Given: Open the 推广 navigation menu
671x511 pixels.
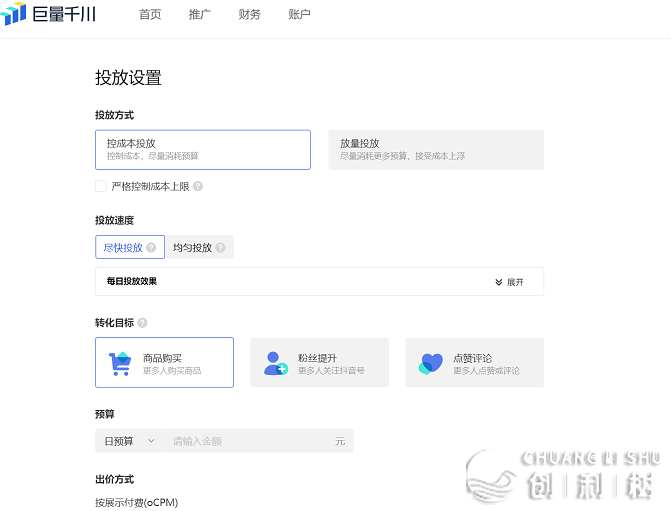Looking at the screenshot, I should 199,15.
